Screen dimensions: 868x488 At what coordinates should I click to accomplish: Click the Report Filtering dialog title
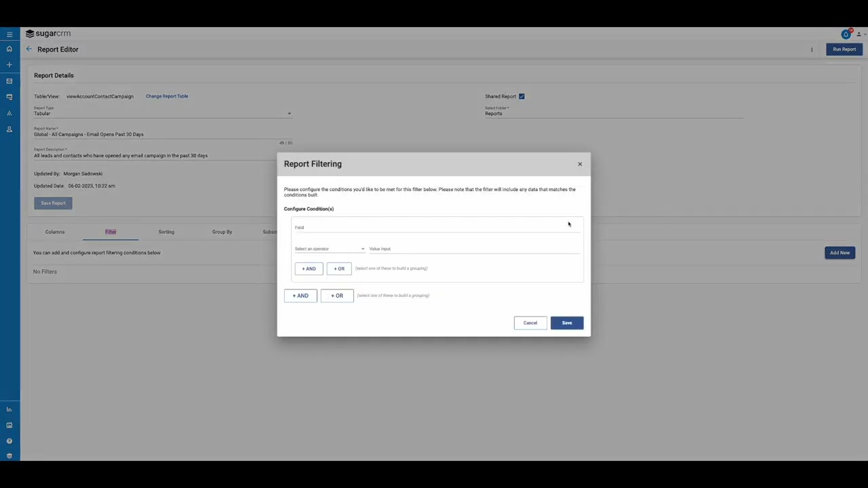(x=313, y=164)
